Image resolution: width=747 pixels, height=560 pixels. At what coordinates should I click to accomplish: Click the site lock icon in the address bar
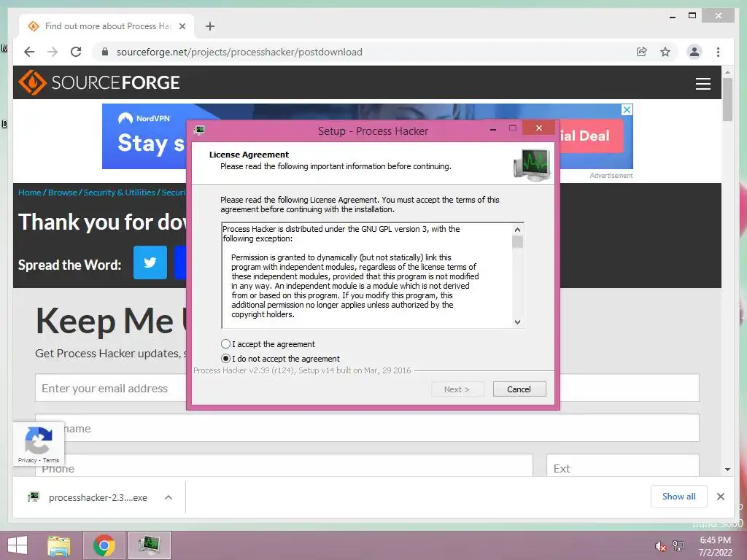tap(105, 52)
